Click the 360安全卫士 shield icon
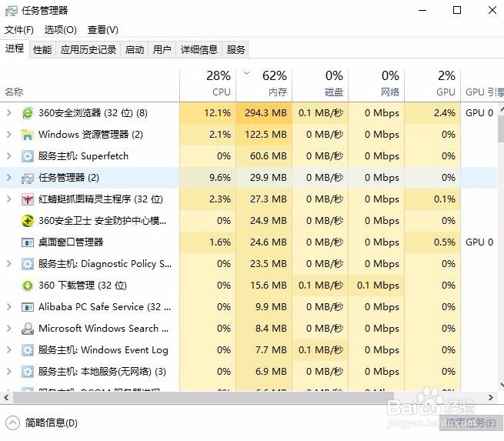Viewport: 504px width, 441px height. tap(28, 221)
